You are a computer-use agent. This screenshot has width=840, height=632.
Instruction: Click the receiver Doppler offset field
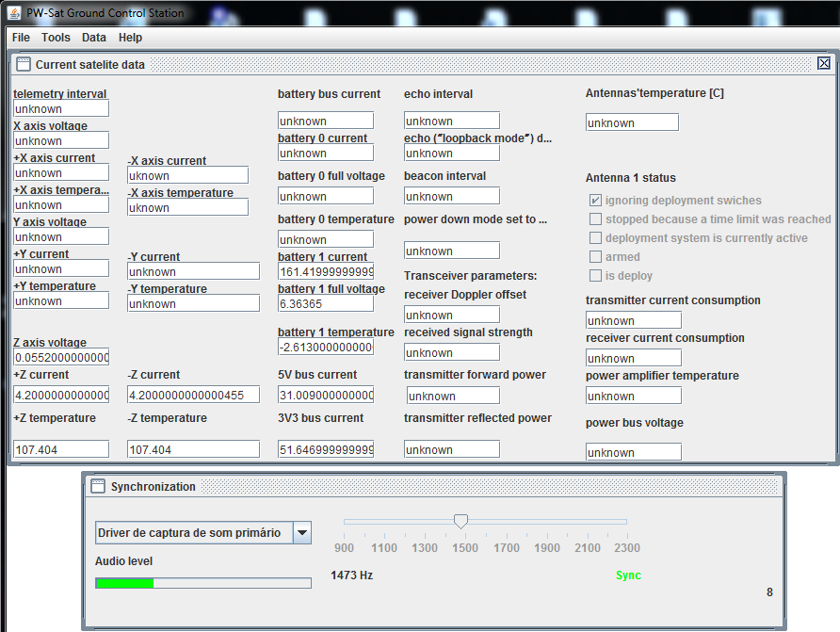click(x=452, y=315)
